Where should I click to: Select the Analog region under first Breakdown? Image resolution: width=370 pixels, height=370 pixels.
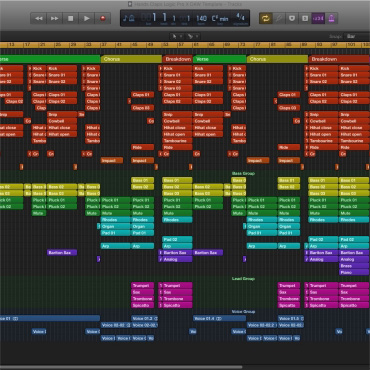(177, 259)
